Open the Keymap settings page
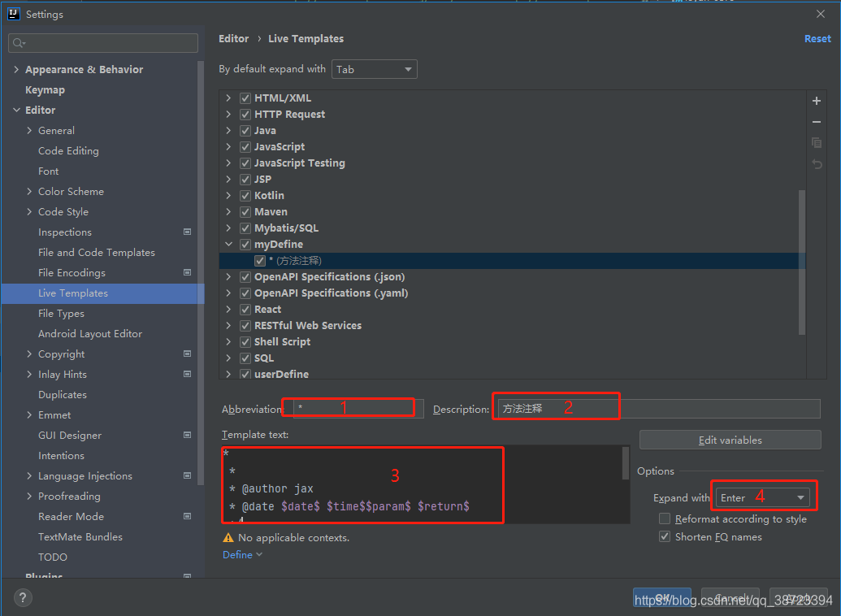Viewport: 841px width, 616px height. [x=45, y=89]
